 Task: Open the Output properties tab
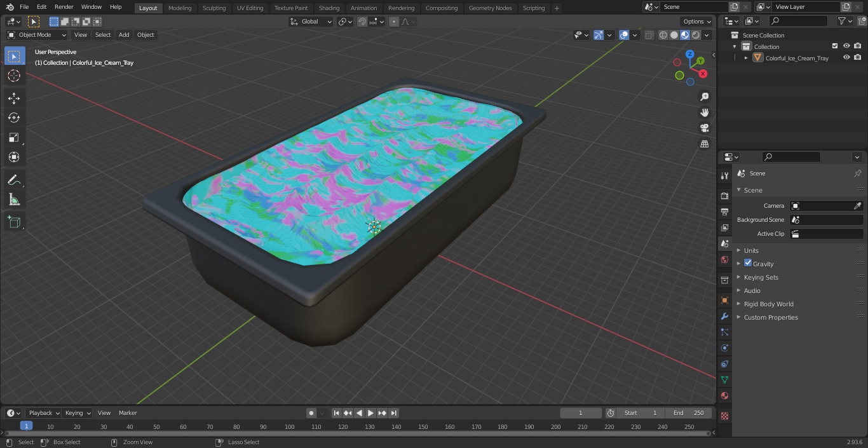click(x=724, y=212)
